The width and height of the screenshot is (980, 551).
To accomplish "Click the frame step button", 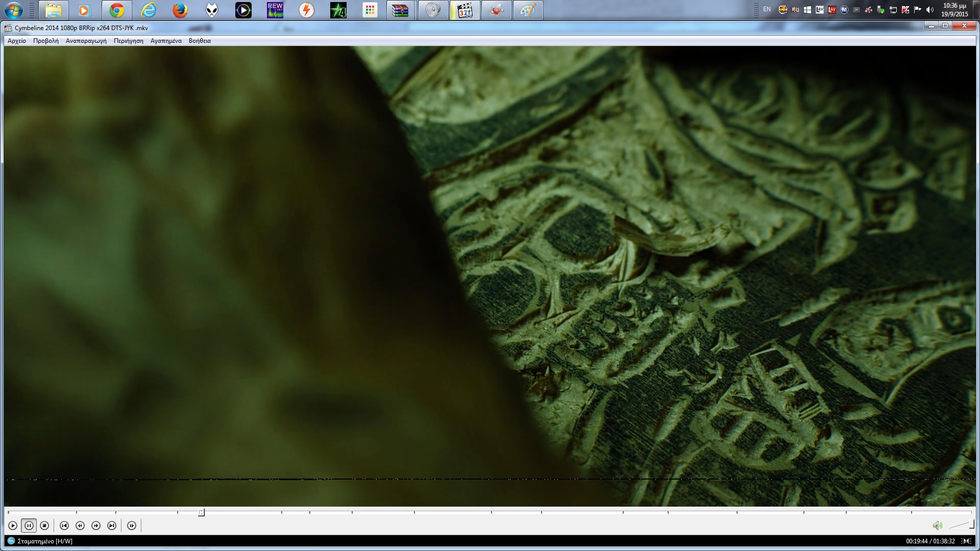I will click(132, 525).
